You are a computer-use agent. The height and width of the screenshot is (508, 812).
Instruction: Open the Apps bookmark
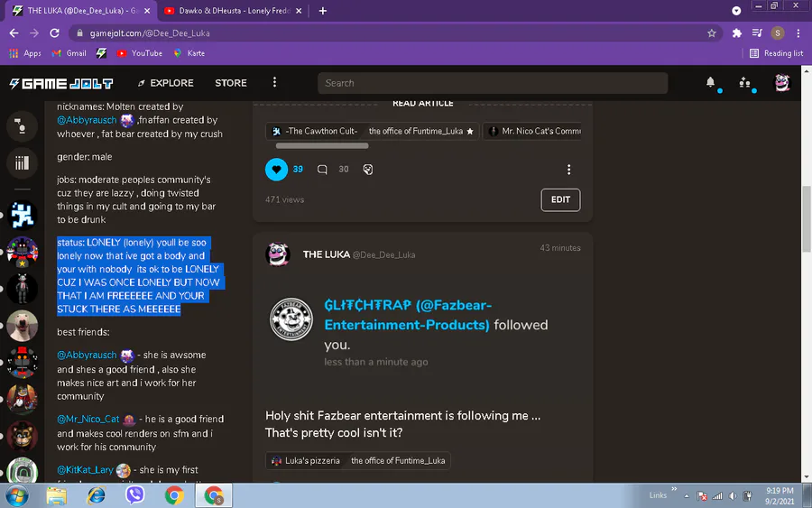pyautogui.click(x=25, y=53)
